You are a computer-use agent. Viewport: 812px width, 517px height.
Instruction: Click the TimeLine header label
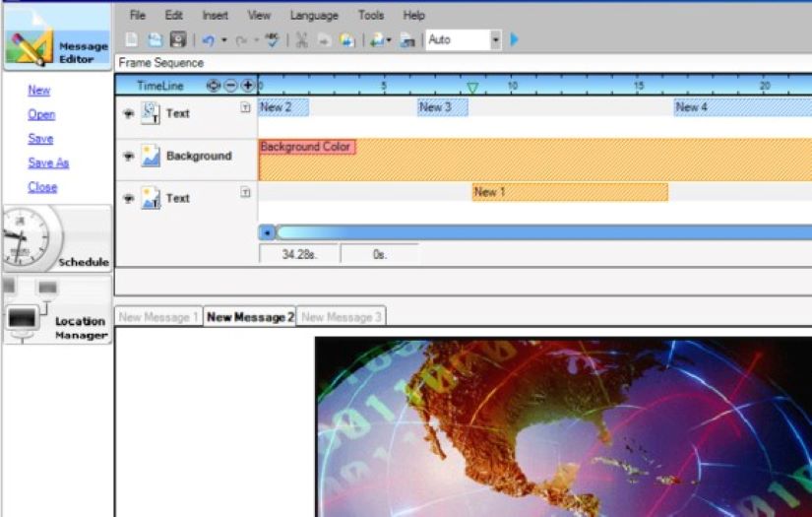(x=160, y=86)
